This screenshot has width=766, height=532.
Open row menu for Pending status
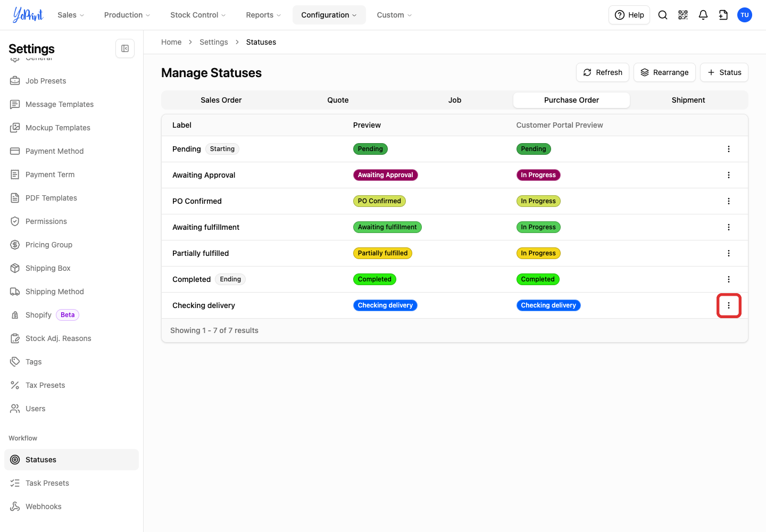coord(729,149)
